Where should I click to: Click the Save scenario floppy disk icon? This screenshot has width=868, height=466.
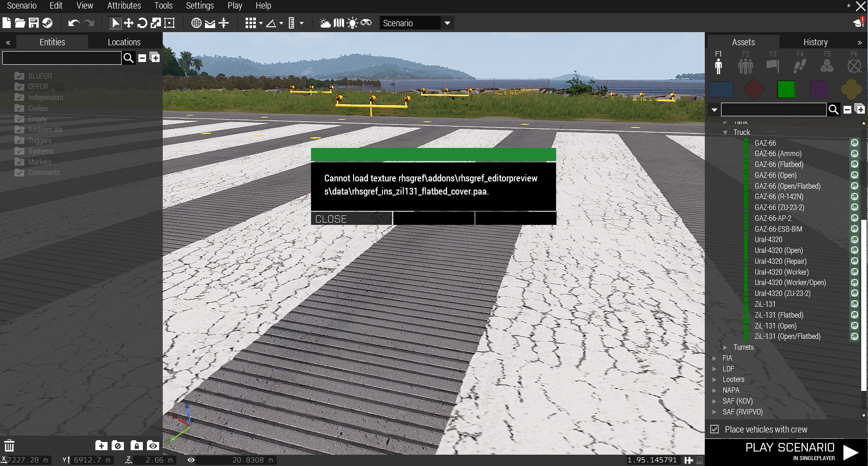click(x=34, y=23)
